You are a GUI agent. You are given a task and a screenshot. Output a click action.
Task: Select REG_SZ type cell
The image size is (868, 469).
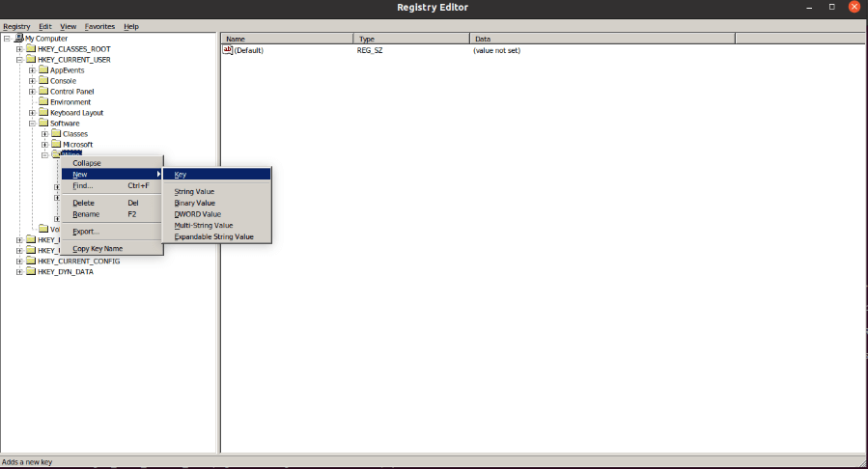click(x=370, y=50)
